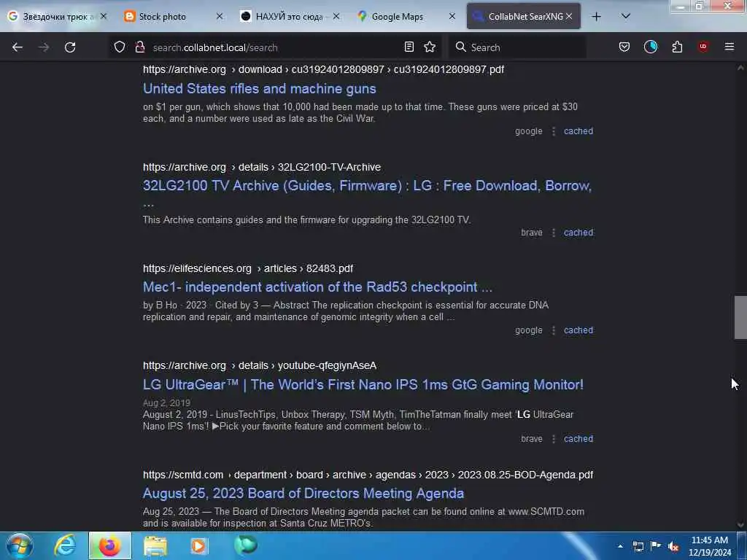Open the uBlock Origin toolbar icon
The width and height of the screenshot is (747, 560).
(703, 47)
